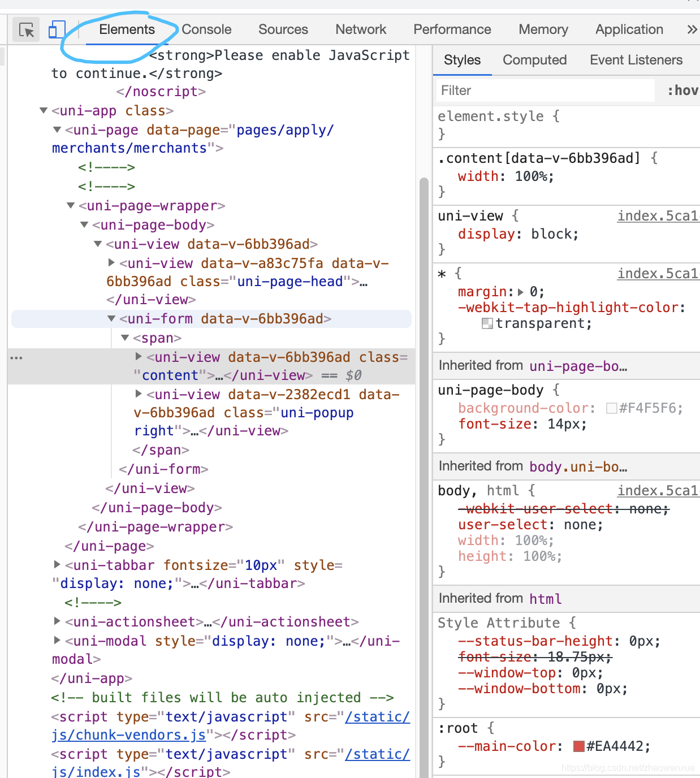Collapse the uni-page-wrapper node
700x778 pixels.
(71, 206)
